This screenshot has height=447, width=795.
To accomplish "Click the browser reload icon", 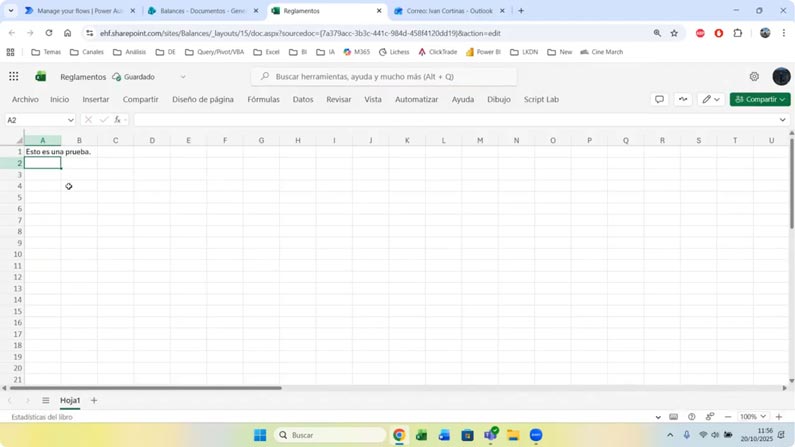I will tap(49, 33).
